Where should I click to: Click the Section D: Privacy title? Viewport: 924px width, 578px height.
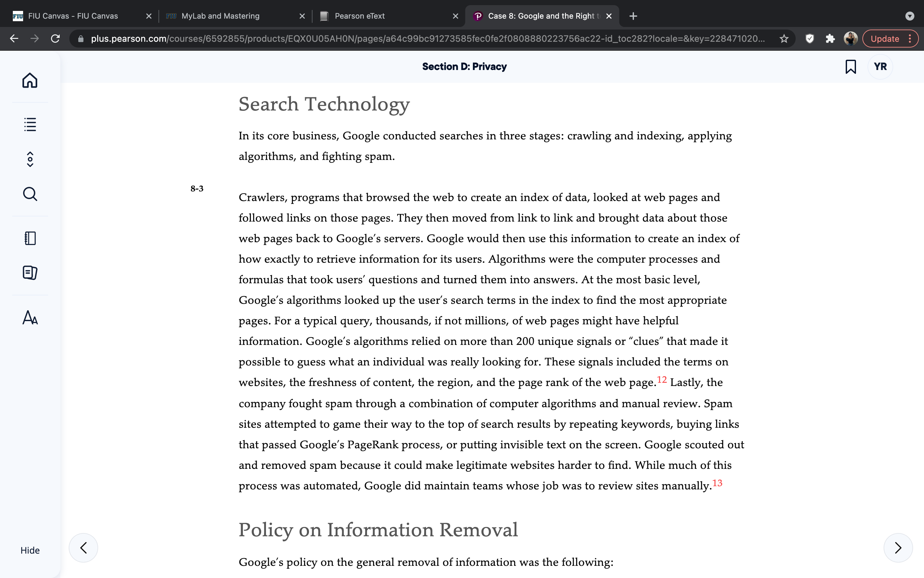tap(464, 66)
